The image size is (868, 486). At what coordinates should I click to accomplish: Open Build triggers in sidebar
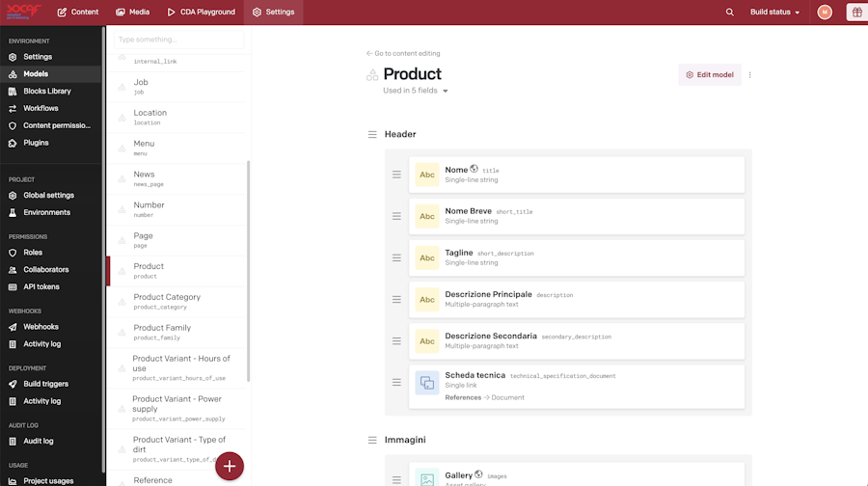[50, 384]
